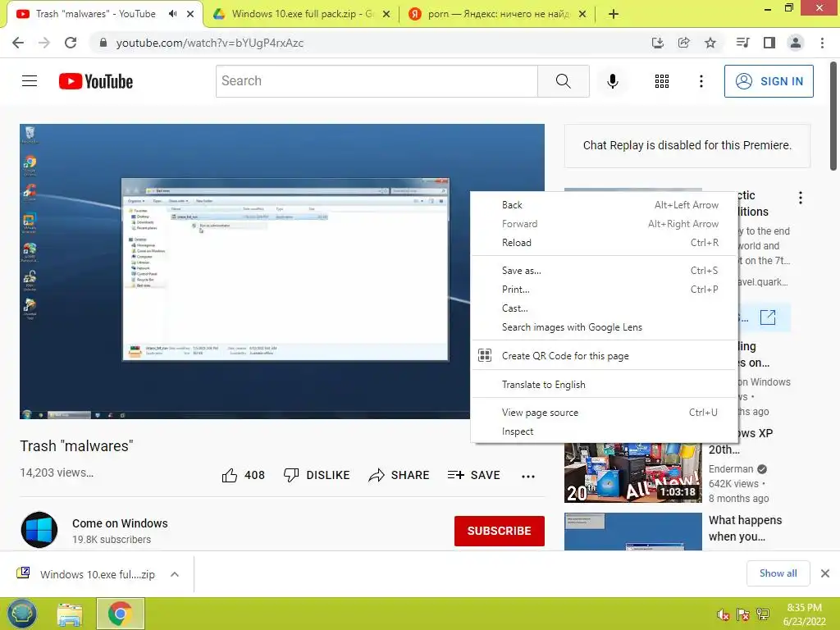840x630 pixels.
Task: Click the SIGN IN button
Action: click(x=769, y=81)
